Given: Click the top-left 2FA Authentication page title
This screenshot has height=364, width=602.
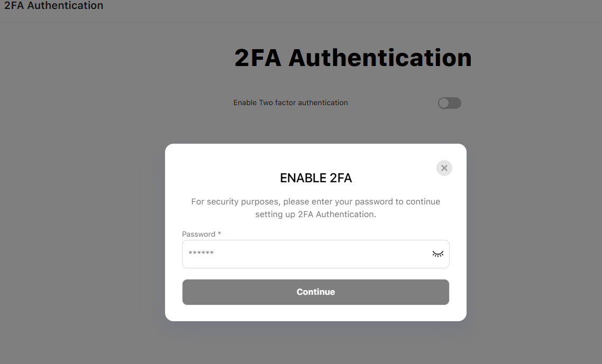Looking at the screenshot, I should coord(54,6).
